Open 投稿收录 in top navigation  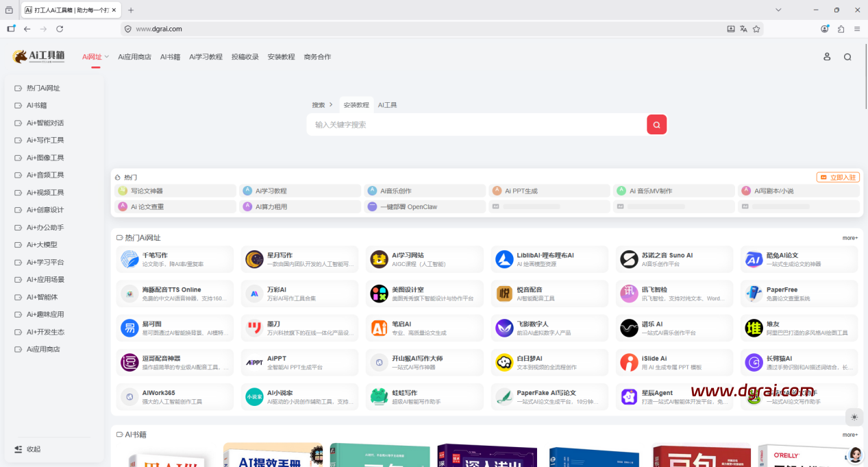click(245, 57)
